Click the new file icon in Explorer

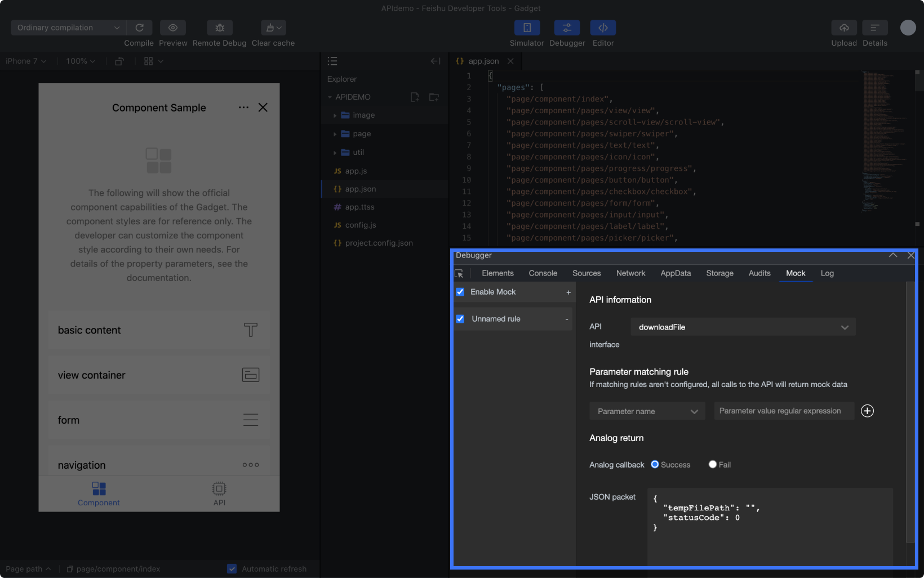(x=415, y=97)
